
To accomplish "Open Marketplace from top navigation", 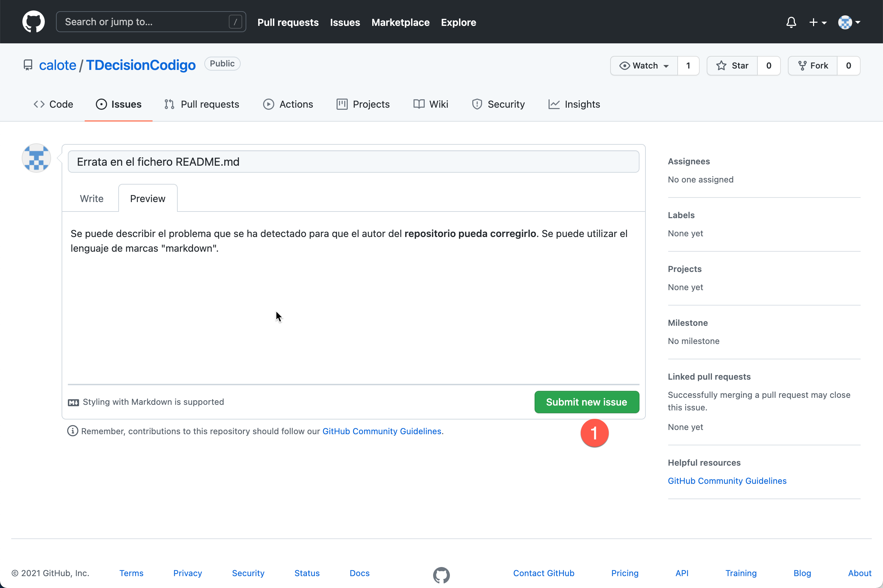I will click(x=401, y=22).
